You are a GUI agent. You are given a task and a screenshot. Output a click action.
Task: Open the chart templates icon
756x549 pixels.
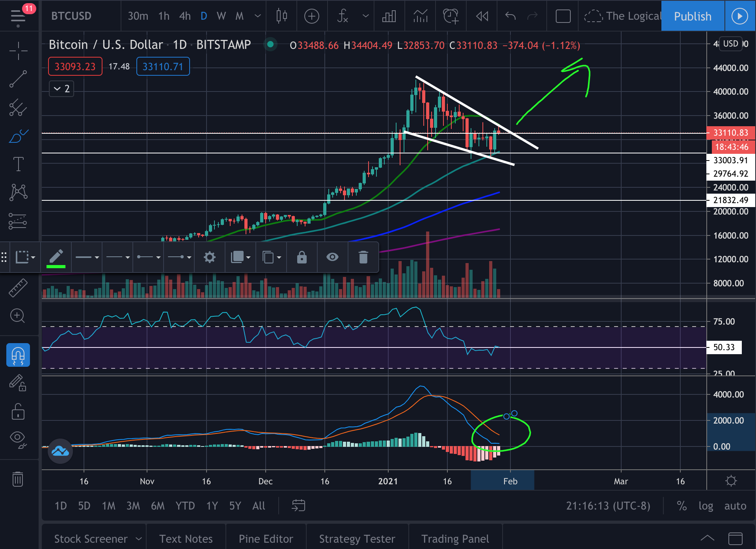click(x=420, y=16)
